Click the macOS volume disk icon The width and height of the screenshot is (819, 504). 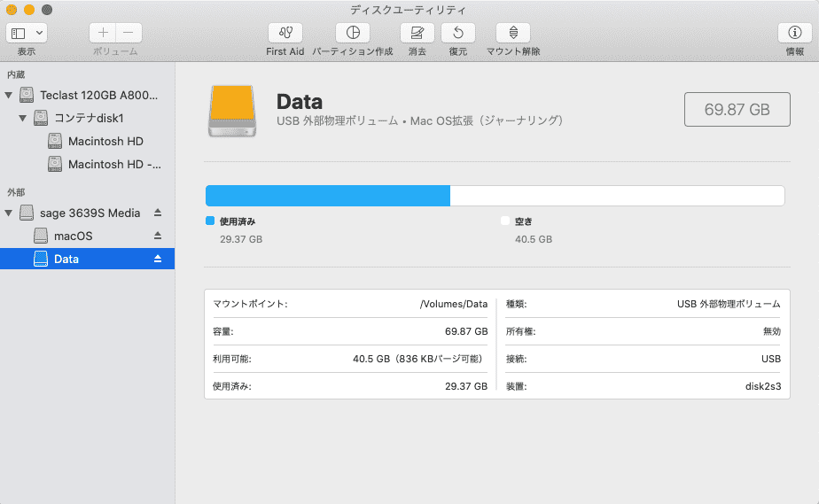coord(41,236)
